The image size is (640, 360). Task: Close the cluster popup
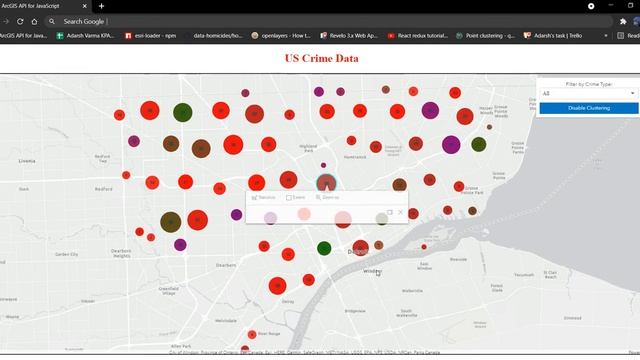click(400, 212)
